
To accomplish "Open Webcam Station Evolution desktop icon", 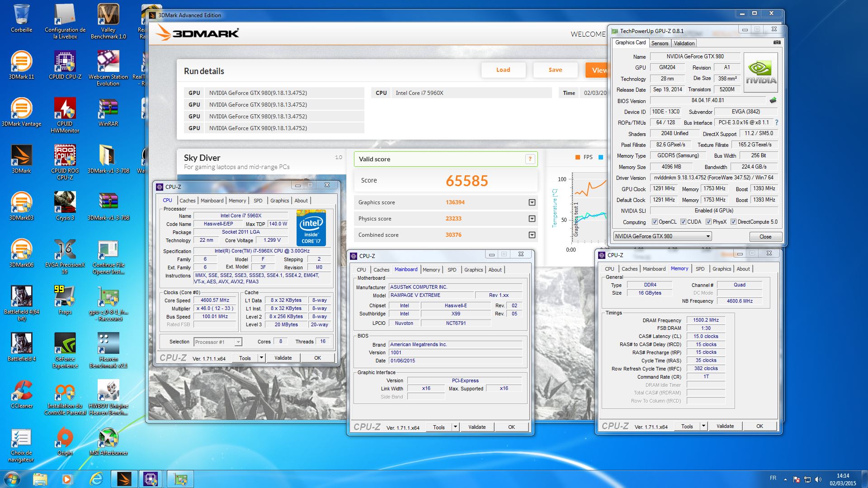I will 108,68.
